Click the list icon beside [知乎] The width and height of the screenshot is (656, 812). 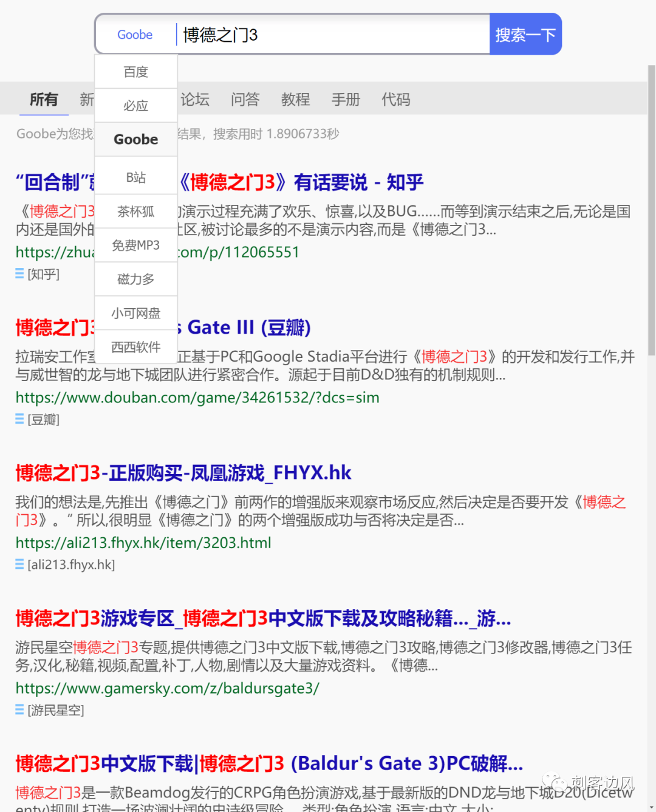[19, 274]
